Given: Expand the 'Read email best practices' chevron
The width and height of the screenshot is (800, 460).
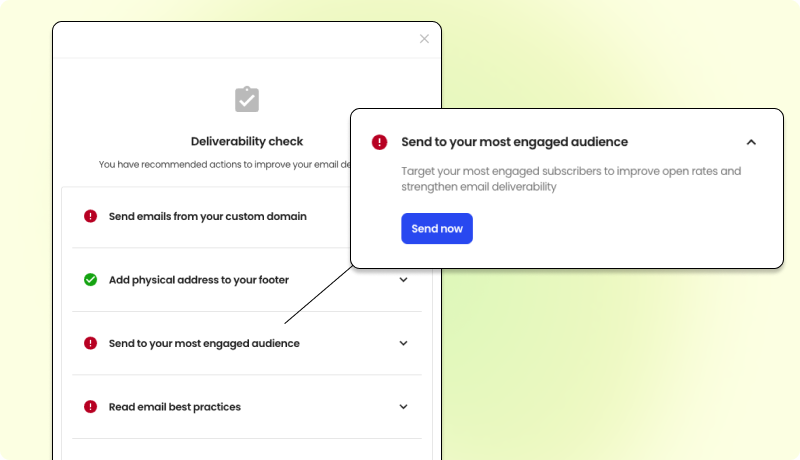Looking at the screenshot, I should click(404, 407).
